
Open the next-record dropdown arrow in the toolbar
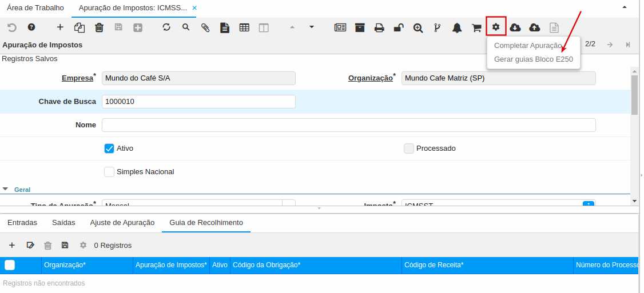(312, 27)
